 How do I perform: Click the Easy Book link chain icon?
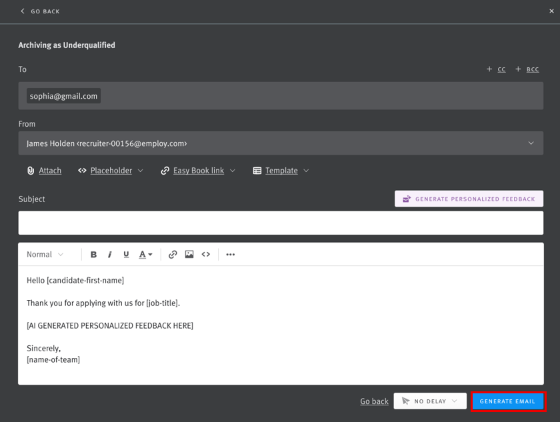[165, 171]
